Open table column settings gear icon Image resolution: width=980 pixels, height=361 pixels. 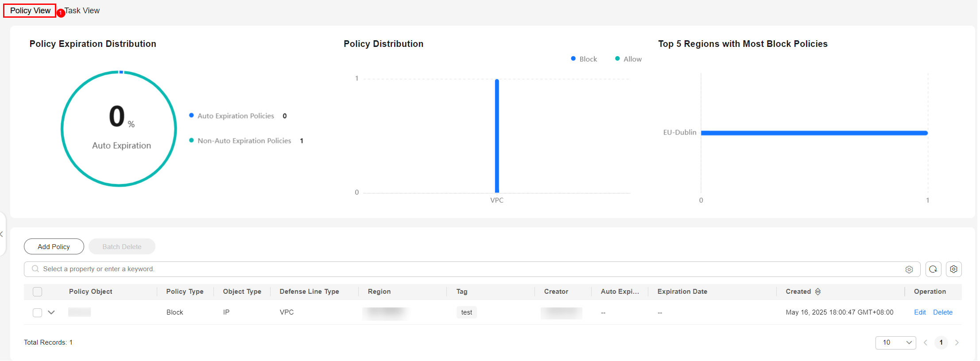pyautogui.click(x=954, y=269)
